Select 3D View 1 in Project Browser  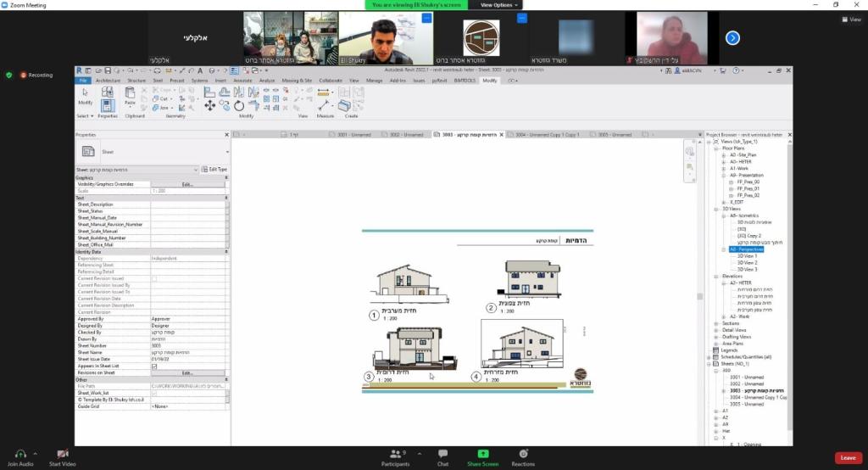pyautogui.click(x=747, y=256)
